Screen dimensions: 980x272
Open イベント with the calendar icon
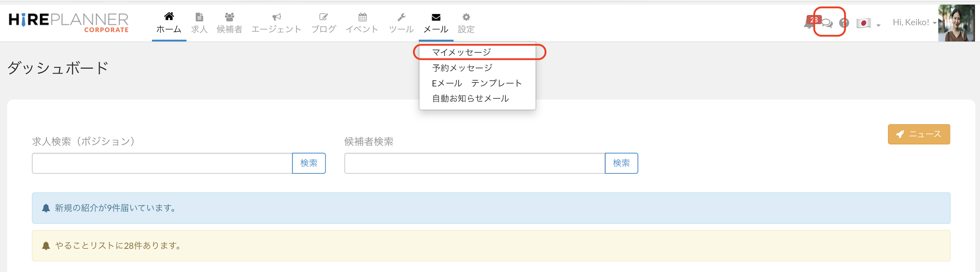pyautogui.click(x=362, y=23)
